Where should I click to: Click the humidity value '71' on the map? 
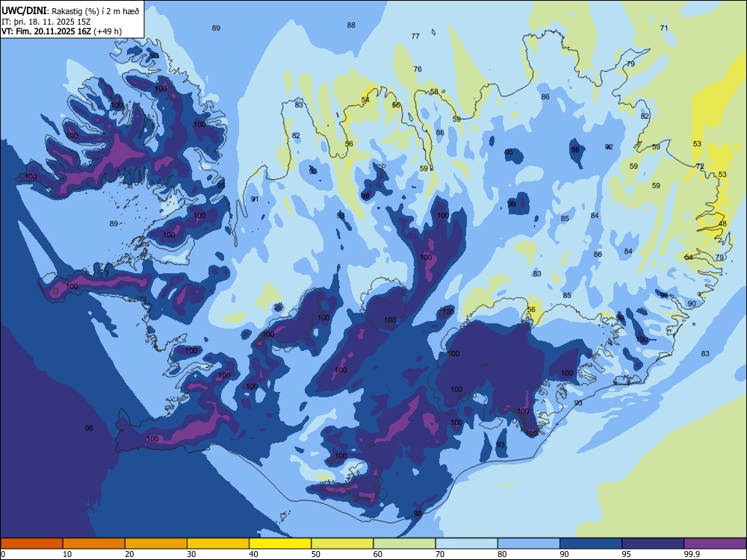(x=664, y=28)
